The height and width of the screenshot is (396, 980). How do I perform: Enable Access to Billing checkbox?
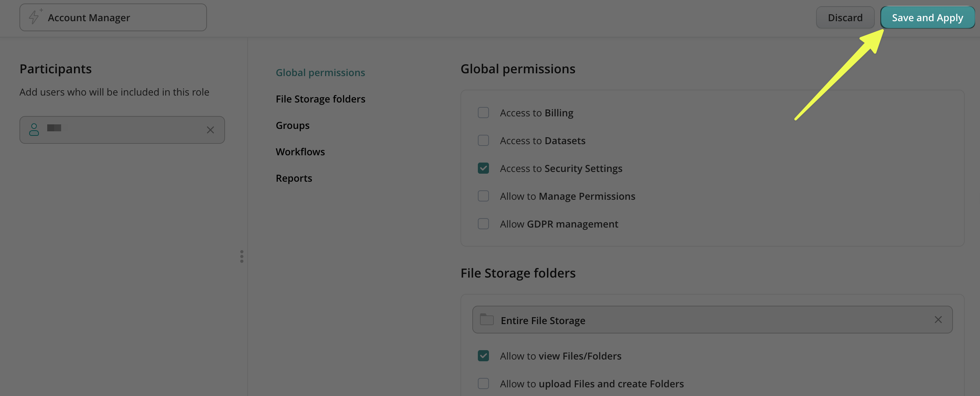pyautogui.click(x=483, y=113)
